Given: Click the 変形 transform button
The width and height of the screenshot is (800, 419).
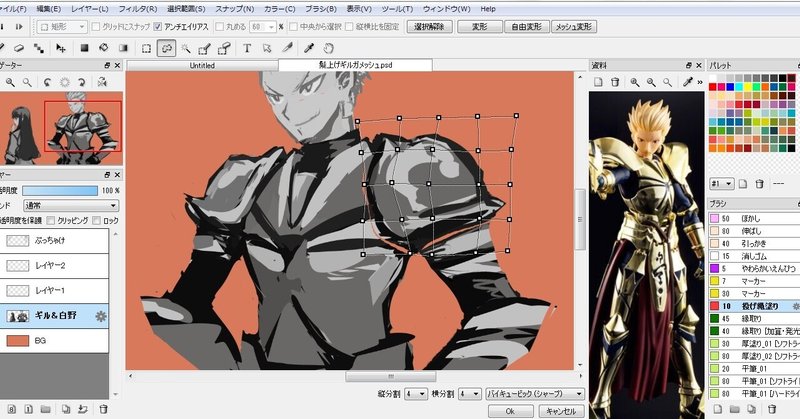Looking at the screenshot, I should pos(480,27).
